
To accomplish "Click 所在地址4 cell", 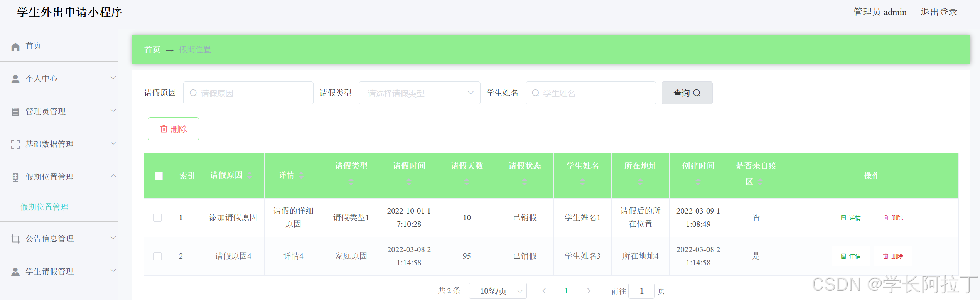I will pos(640,256).
